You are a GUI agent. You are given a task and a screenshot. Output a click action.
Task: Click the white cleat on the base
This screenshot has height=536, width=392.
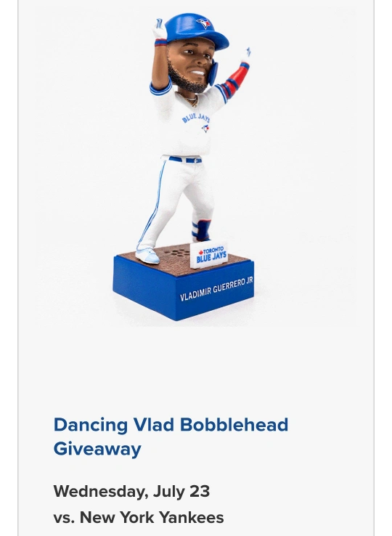(147, 256)
